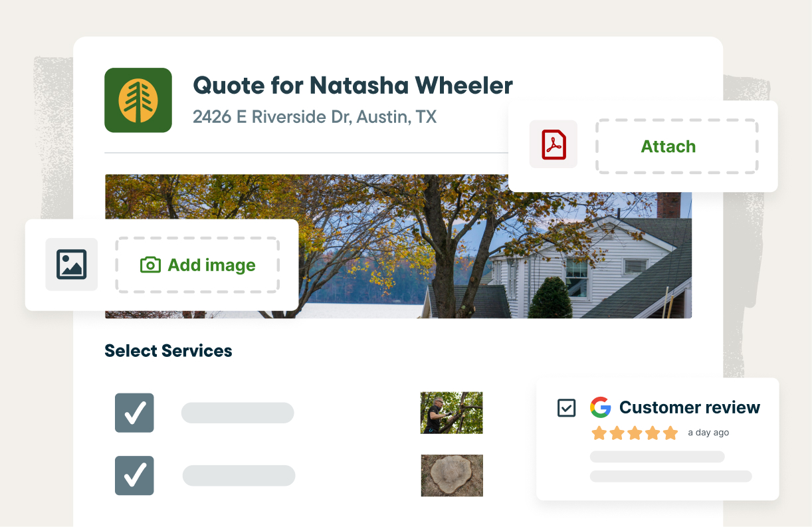
Task: Click the picture placeholder icon
Action: pyautogui.click(x=72, y=264)
